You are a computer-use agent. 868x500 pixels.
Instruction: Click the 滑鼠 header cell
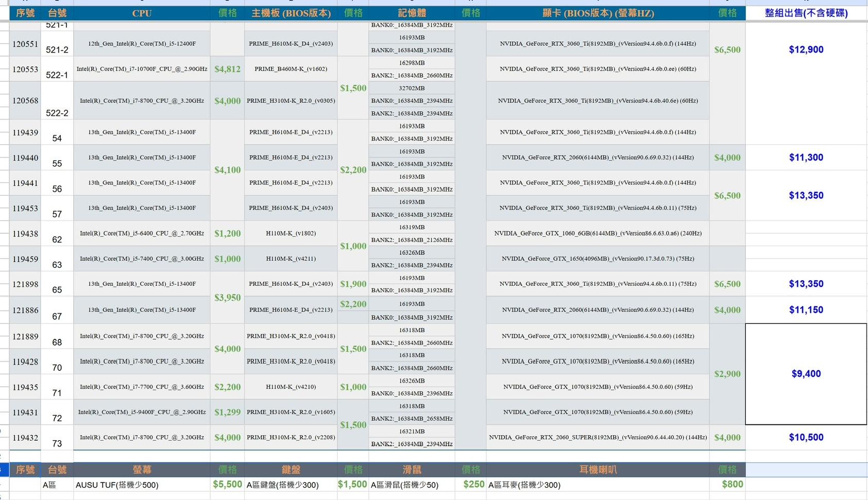(412, 470)
